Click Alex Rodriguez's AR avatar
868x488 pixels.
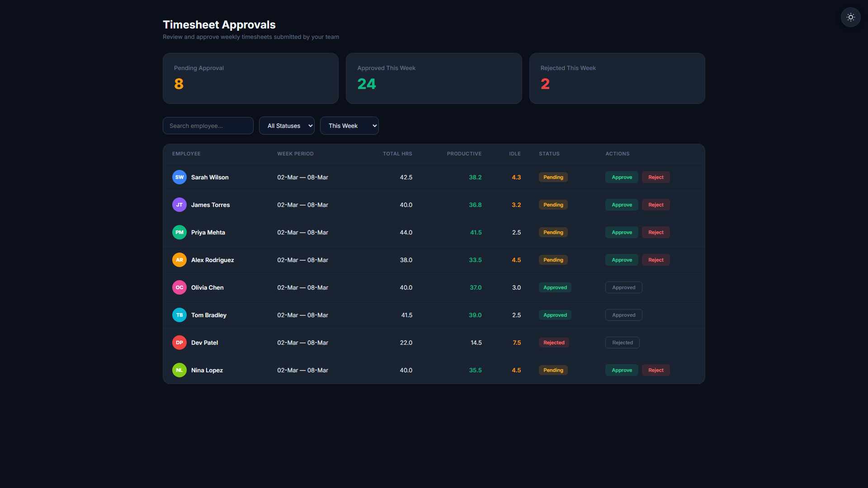[179, 260]
